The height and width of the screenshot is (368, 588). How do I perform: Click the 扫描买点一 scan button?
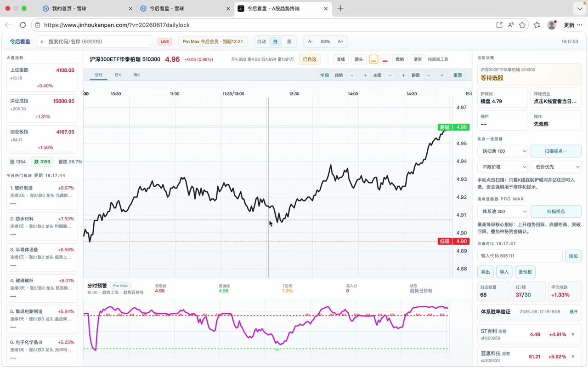tap(556, 151)
